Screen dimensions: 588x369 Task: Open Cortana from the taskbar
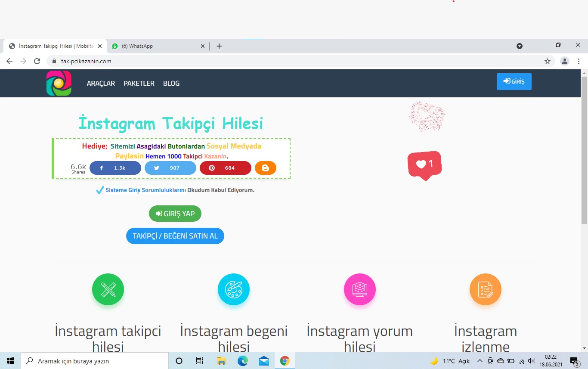click(179, 361)
